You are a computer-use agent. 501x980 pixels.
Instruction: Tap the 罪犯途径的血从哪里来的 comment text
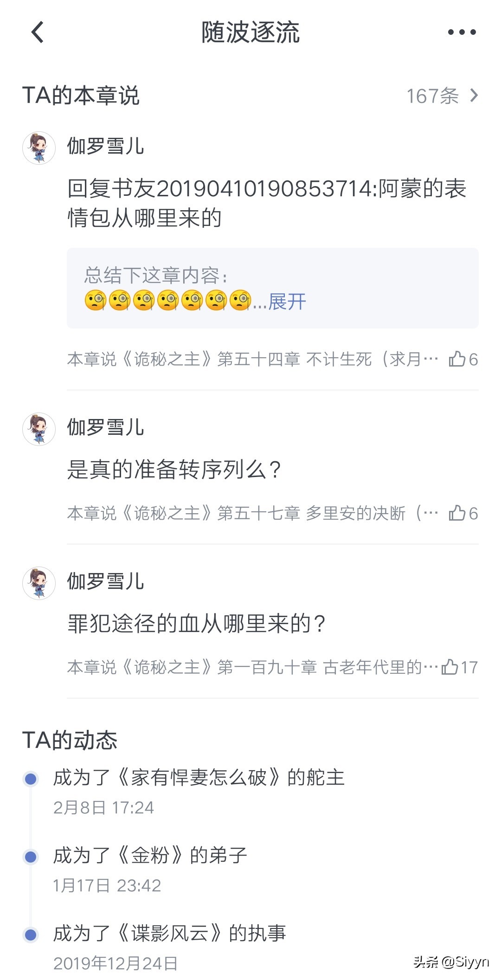click(197, 624)
